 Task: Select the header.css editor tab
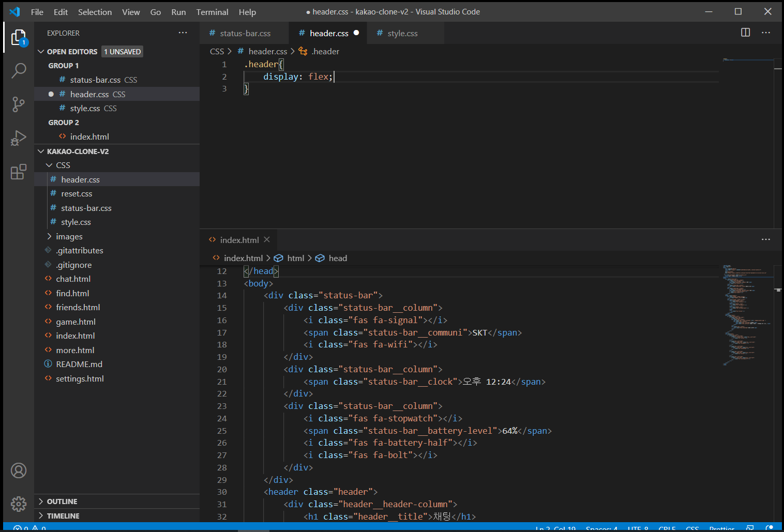[328, 33]
